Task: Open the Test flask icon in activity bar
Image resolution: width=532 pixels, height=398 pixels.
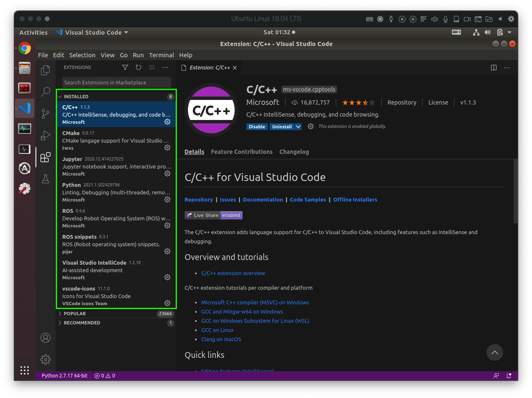Action: 46,179
